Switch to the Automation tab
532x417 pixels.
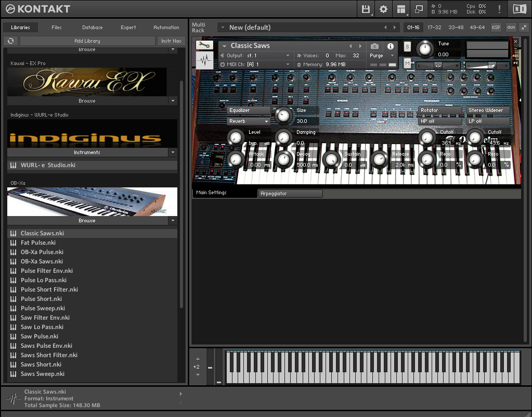[166, 28]
